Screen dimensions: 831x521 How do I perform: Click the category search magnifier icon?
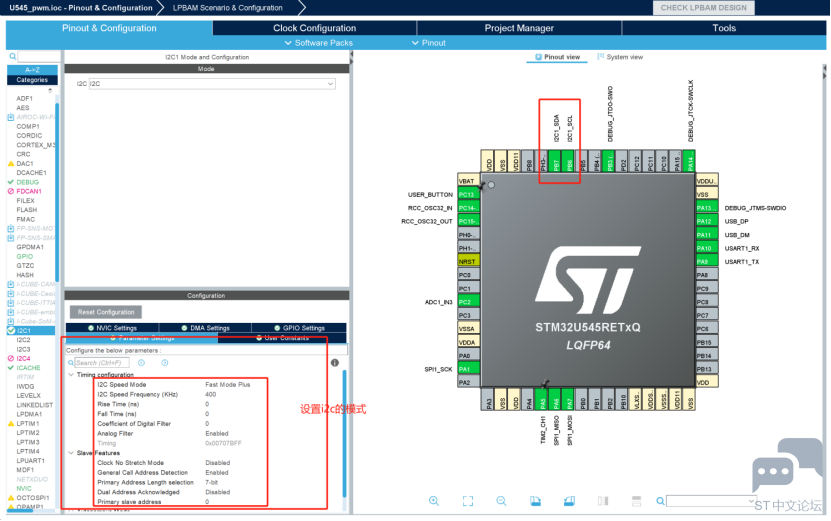[12, 56]
